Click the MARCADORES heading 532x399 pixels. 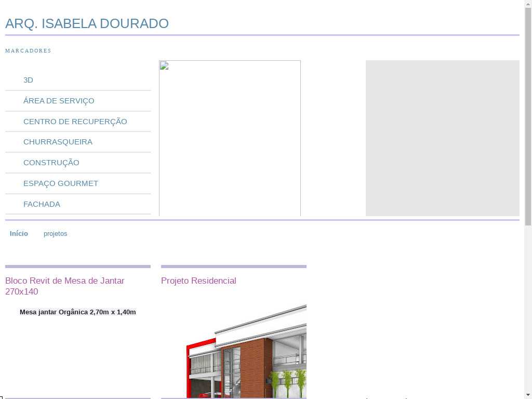coord(28,50)
